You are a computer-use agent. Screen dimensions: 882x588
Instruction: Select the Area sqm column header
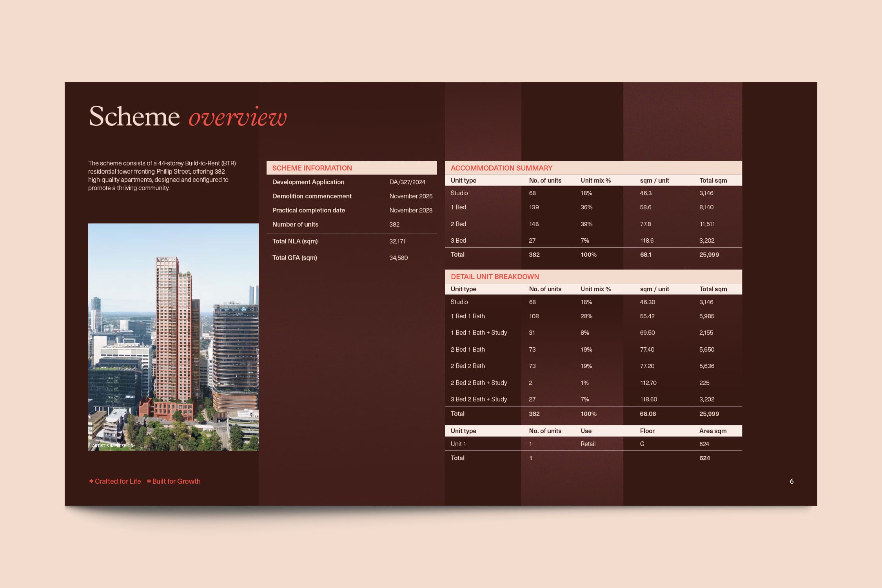coord(713,431)
